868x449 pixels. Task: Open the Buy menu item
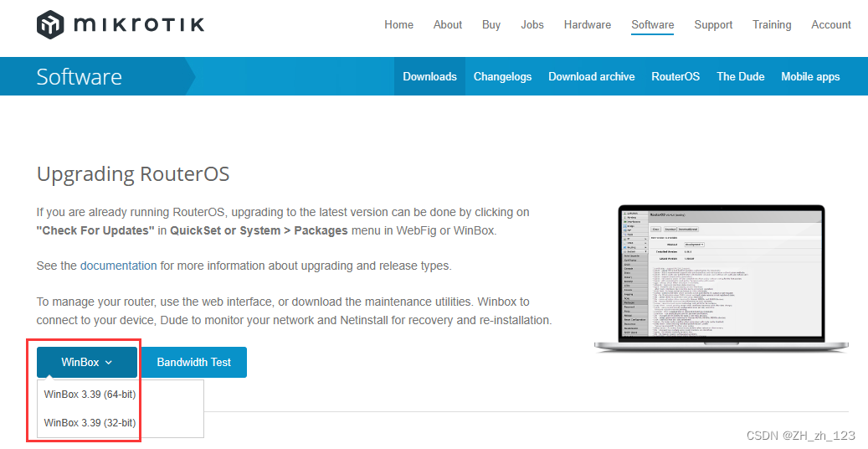tap(491, 25)
